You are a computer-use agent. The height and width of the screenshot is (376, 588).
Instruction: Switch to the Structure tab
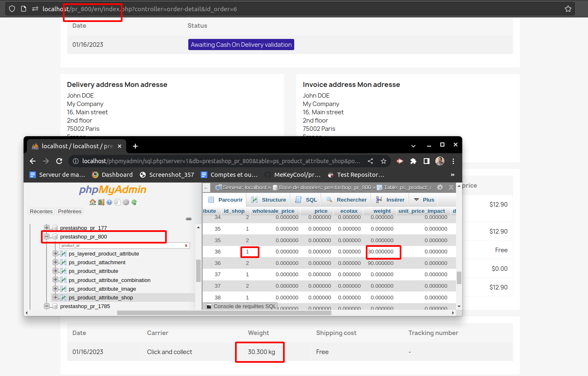pos(268,200)
